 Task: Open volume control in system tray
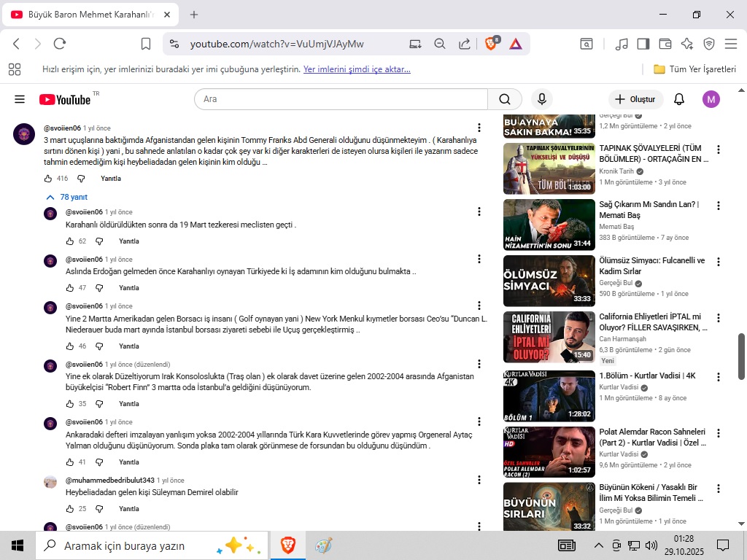[651, 545]
